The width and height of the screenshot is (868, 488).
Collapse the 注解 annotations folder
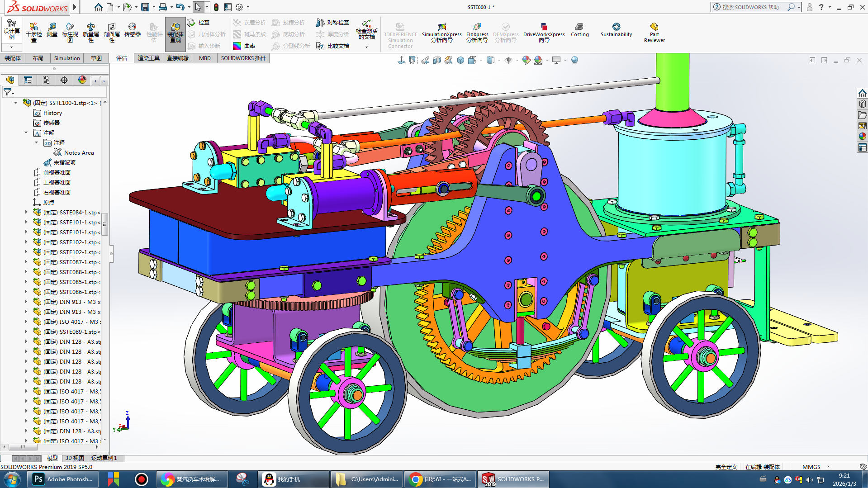(26, 133)
